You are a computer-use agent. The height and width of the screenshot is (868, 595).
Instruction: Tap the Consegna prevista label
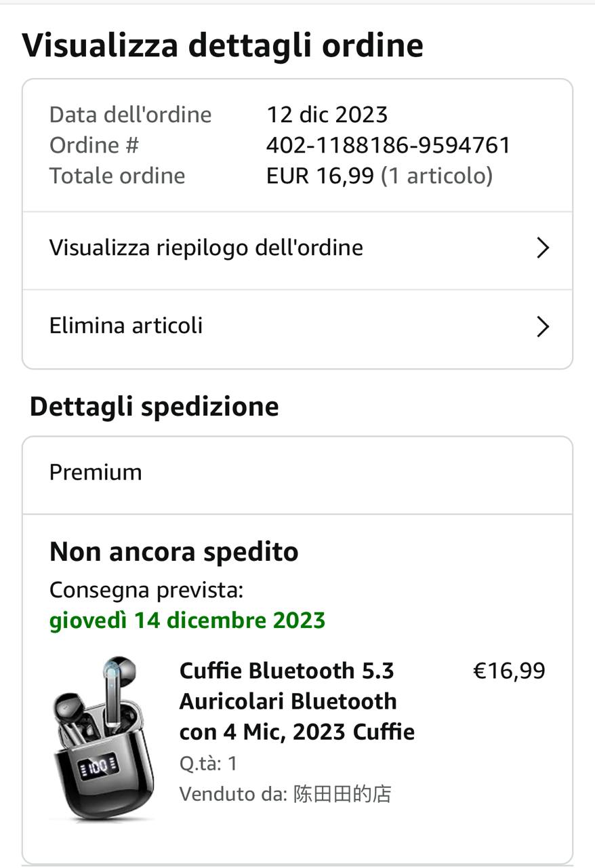tap(146, 590)
